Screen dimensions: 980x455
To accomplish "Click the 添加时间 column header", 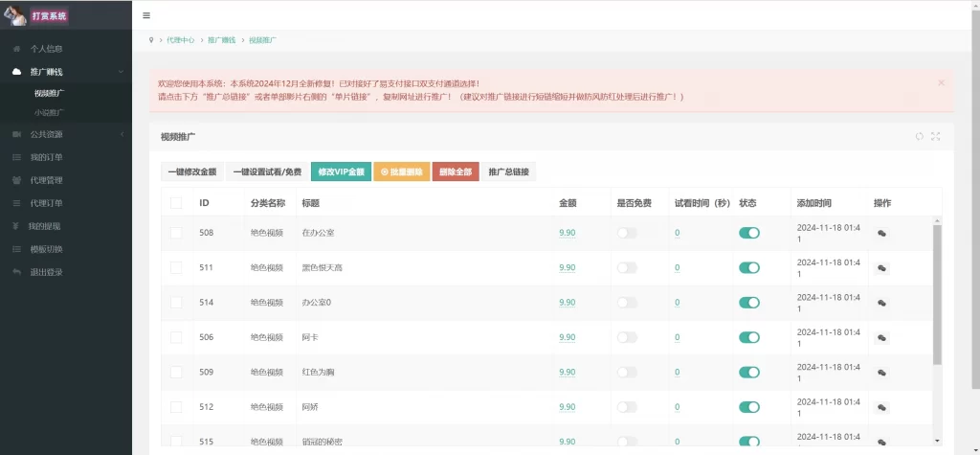I will tap(813, 203).
